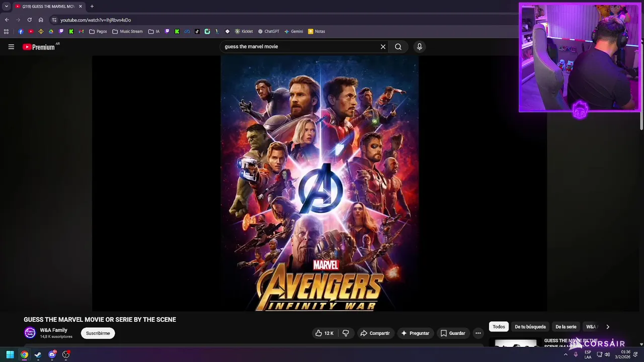The image size is (644, 362).
Task: Open the YouTube guide hamburger menu
Action: 11,47
